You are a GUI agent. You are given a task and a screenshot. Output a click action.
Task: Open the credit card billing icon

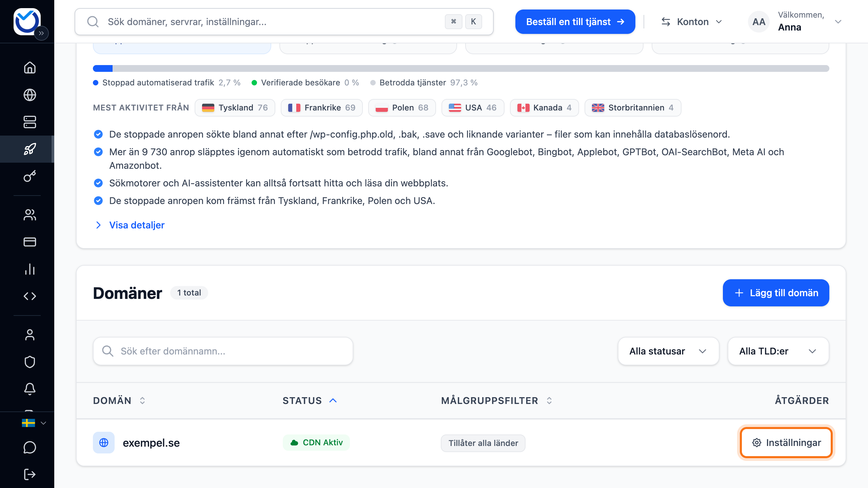30,242
